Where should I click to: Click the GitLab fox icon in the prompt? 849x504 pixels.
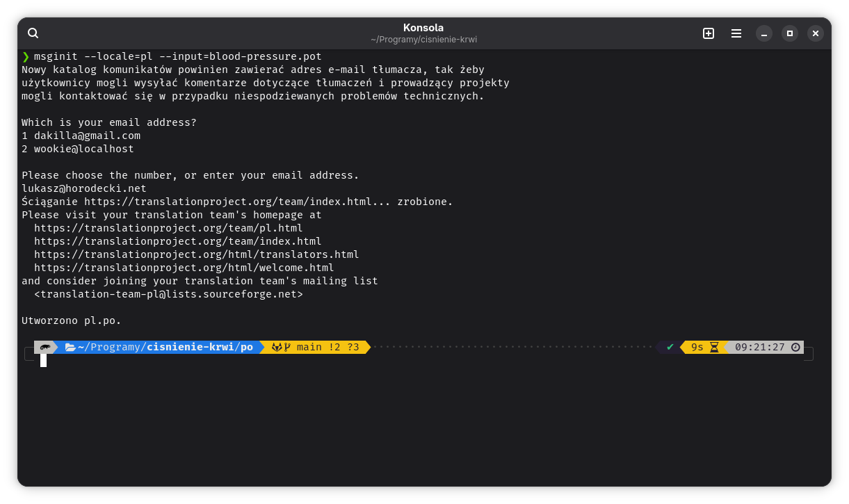276,347
